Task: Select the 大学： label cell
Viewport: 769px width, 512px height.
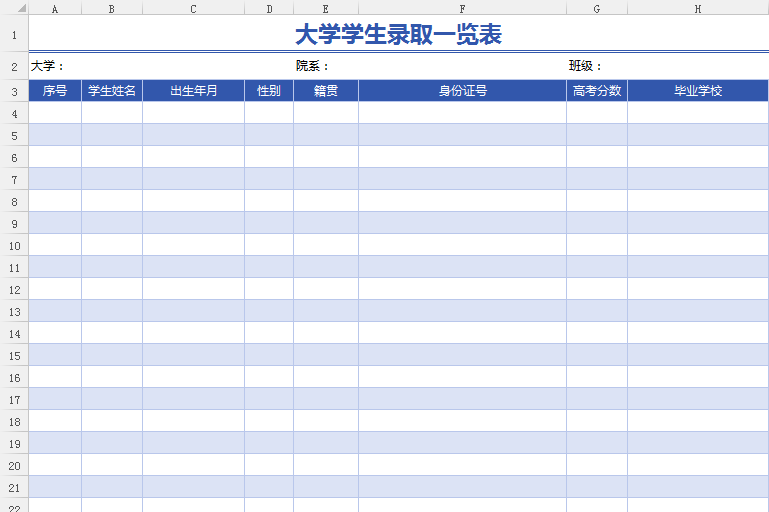Action: [48, 66]
